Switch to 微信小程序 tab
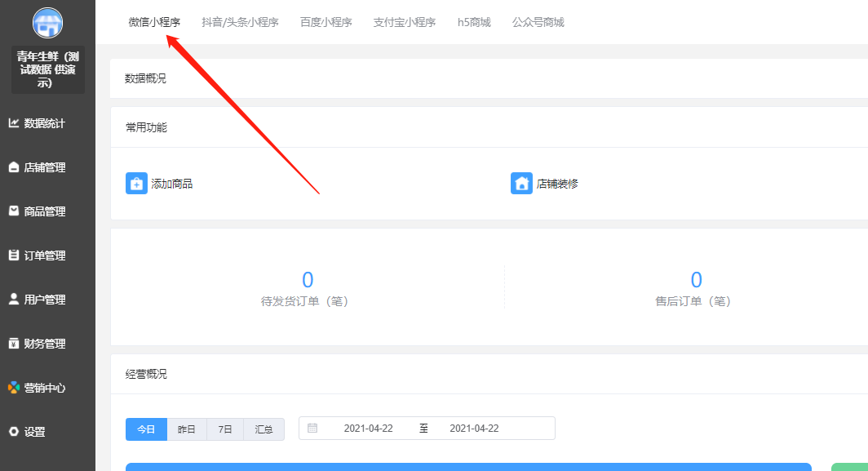 tap(154, 22)
